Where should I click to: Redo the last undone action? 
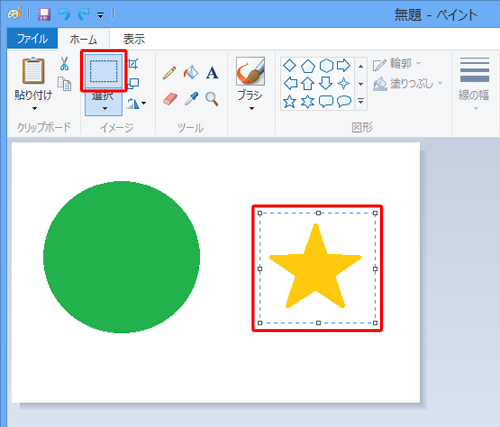pyautogui.click(x=83, y=14)
